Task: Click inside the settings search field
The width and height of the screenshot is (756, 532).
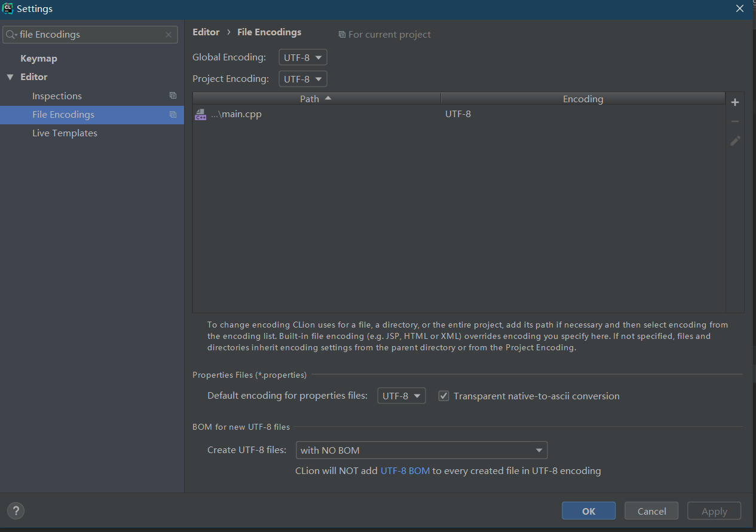Action: tap(90, 35)
